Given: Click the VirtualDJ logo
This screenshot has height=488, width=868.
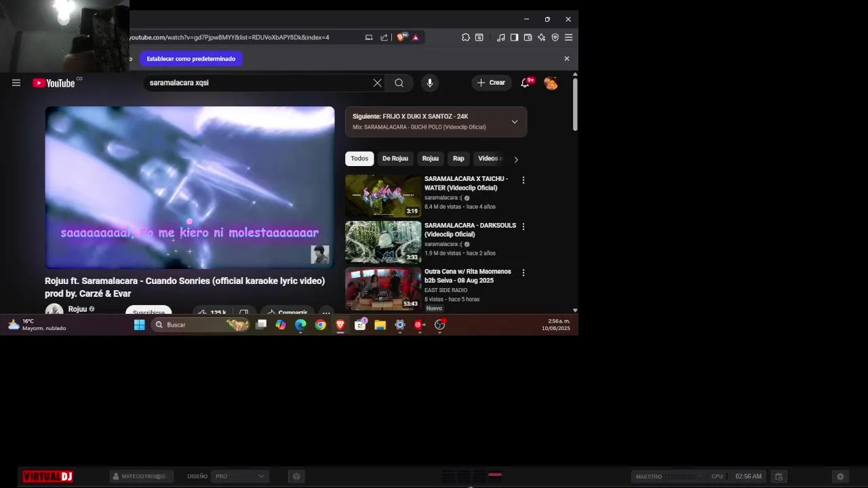Looking at the screenshot, I should (x=47, y=476).
